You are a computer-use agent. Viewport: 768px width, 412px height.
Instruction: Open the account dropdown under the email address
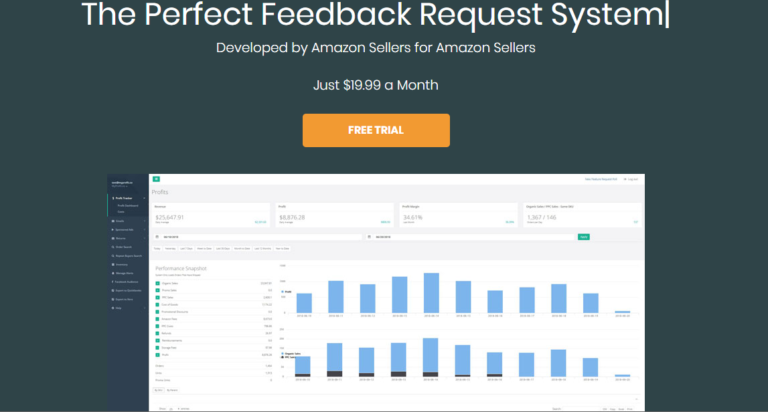pyautogui.click(x=120, y=186)
